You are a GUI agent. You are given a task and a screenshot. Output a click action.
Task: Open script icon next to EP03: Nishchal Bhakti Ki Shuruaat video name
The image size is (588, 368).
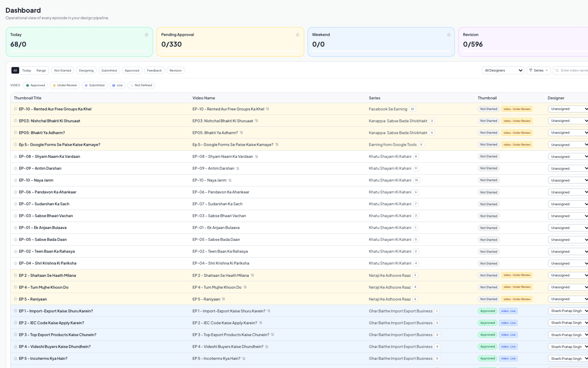(x=256, y=121)
